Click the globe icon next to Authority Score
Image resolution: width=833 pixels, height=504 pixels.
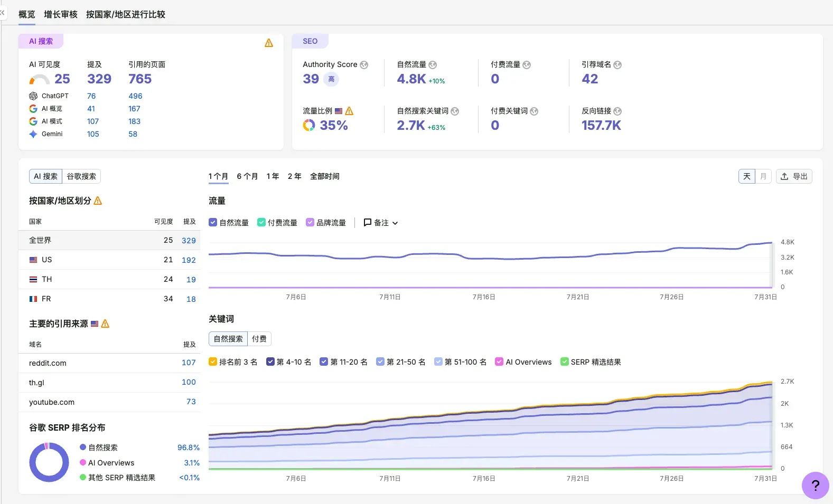pos(364,65)
